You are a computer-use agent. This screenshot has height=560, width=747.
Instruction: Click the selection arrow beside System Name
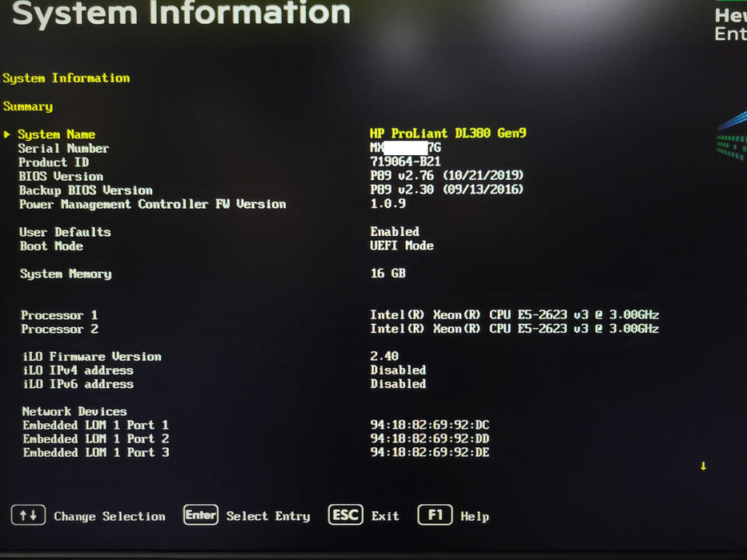tap(6, 134)
